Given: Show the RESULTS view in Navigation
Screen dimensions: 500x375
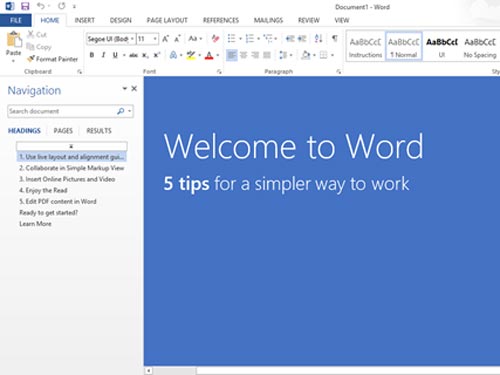Looking at the screenshot, I should (99, 131).
